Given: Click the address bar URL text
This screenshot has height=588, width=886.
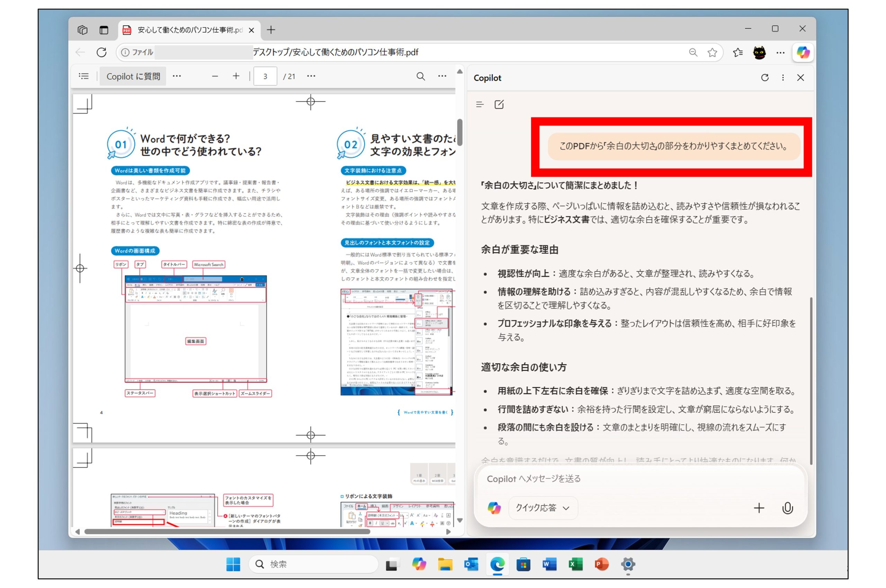Looking at the screenshot, I should (x=335, y=52).
